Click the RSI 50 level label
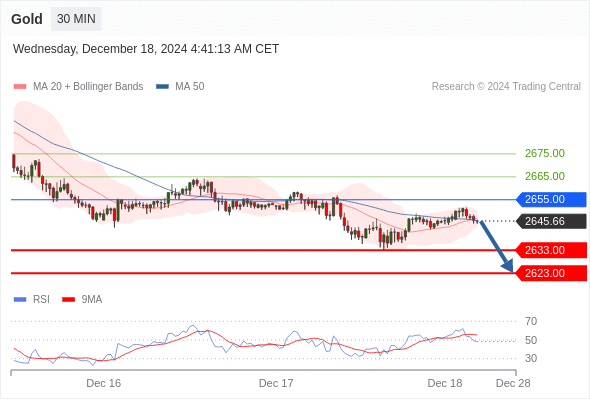Screen dimensions: 590x400 [531, 340]
